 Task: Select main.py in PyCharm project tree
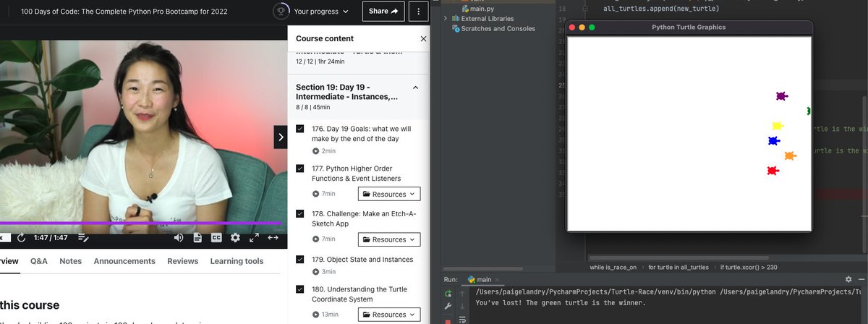click(x=477, y=9)
